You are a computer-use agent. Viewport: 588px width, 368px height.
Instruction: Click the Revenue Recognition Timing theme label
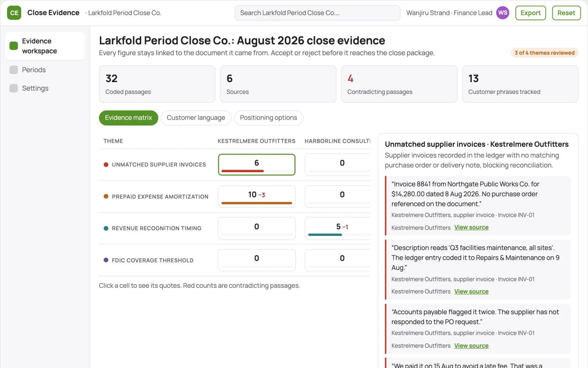[x=157, y=228]
